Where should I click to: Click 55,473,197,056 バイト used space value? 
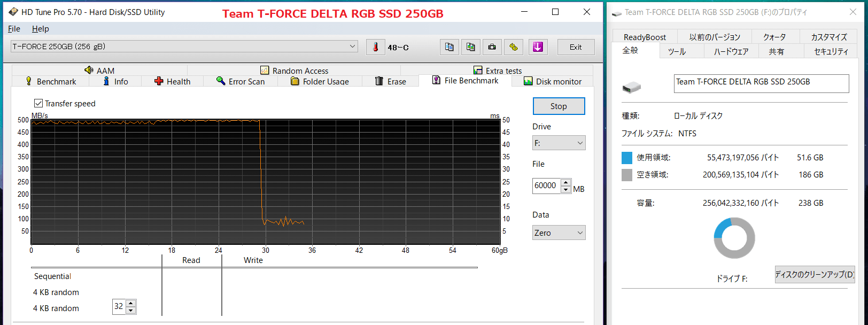pyautogui.click(x=743, y=158)
